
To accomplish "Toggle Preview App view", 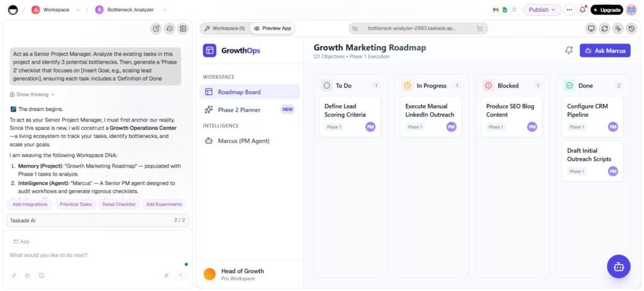I will point(272,28).
